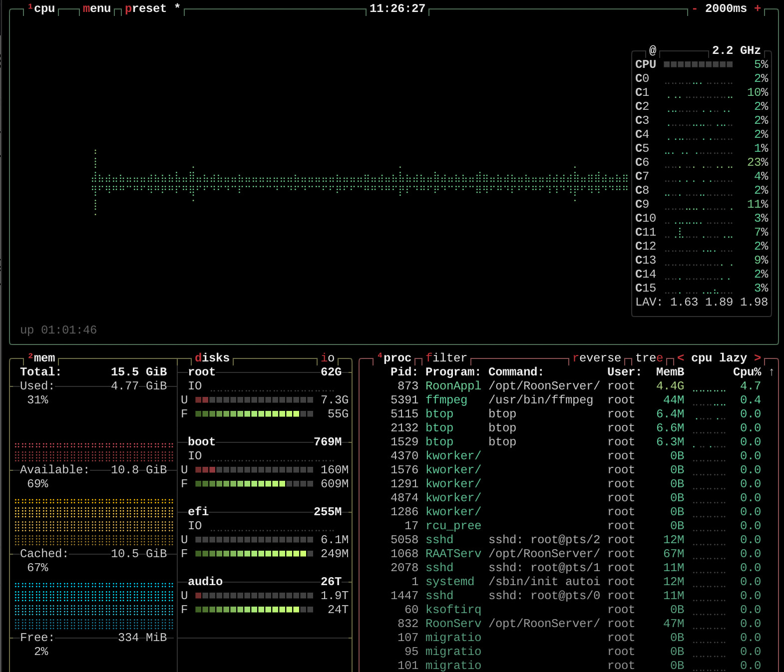Click the 'cpu lazy' sort mode label
784x672 pixels.
pos(719,358)
